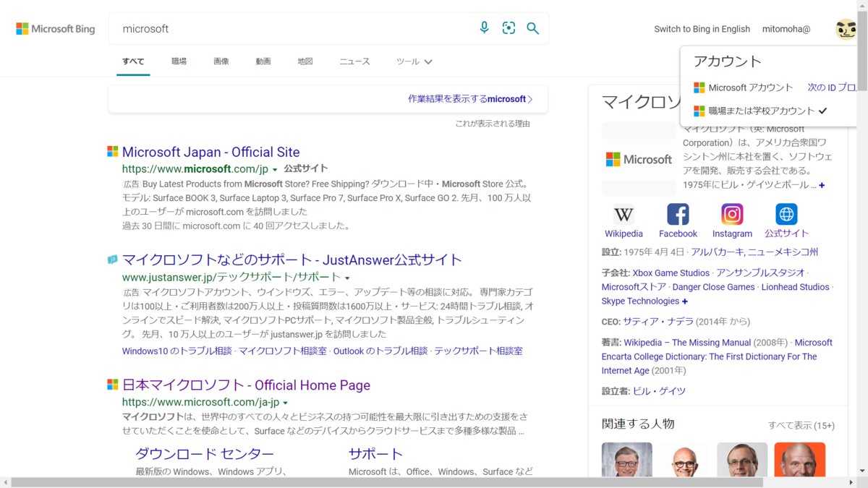Click checkmark next to 職場または学校アカウント
The height and width of the screenshot is (488, 868).
[x=822, y=111]
